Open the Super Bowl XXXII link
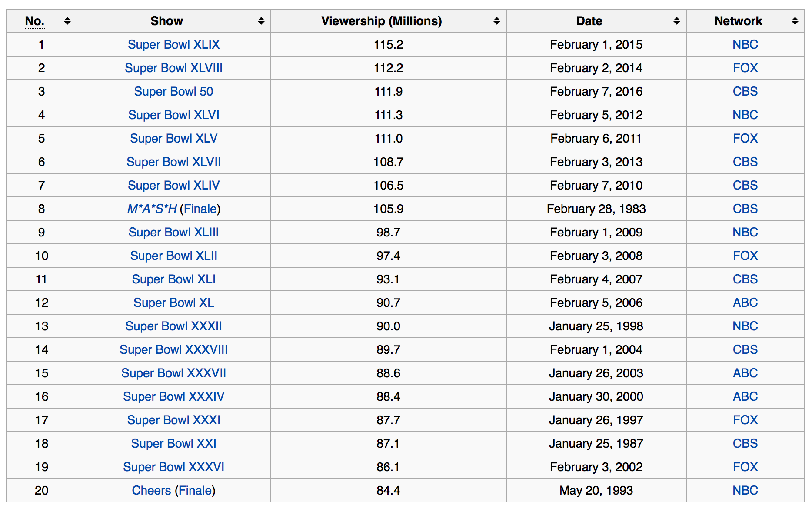This screenshot has width=812, height=512. [x=173, y=326]
